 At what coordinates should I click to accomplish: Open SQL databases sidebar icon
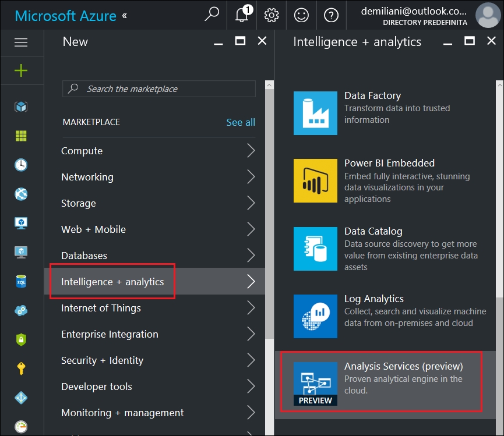(x=21, y=281)
